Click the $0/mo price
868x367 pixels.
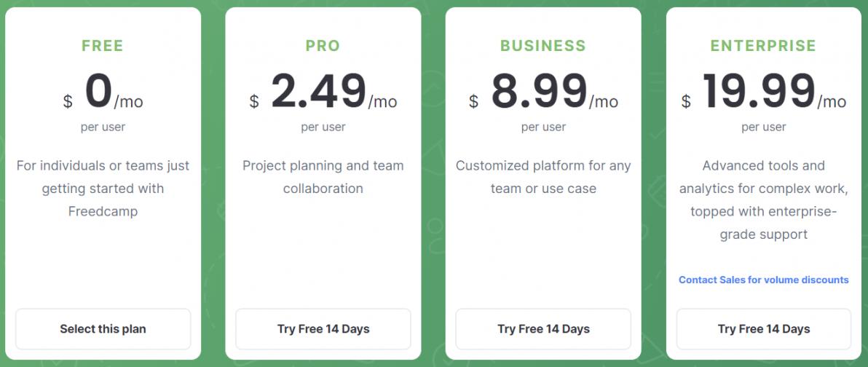(x=103, y=93)
